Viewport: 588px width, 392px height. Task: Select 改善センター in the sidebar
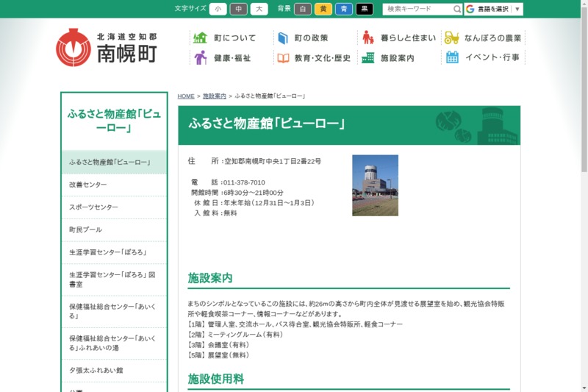point(114,185)
